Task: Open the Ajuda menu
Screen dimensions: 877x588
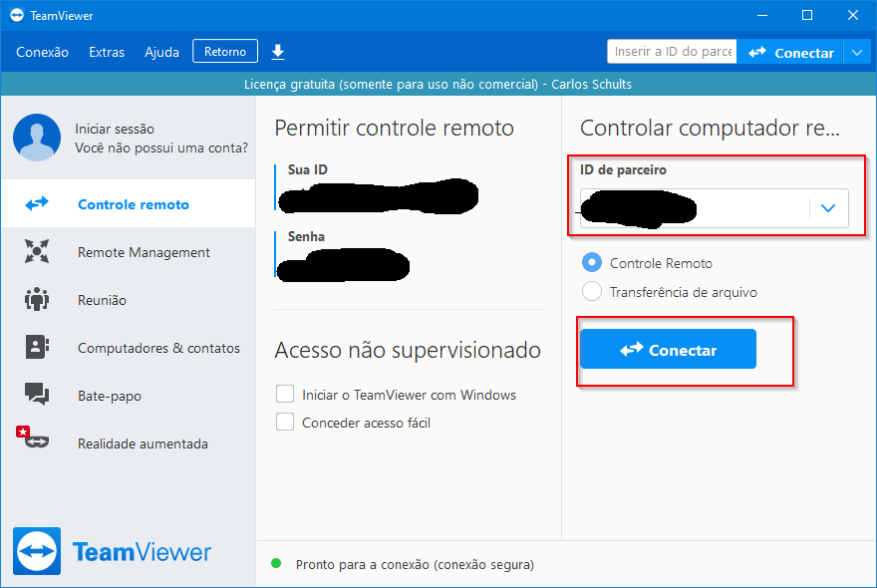Action: click(161, 52)
